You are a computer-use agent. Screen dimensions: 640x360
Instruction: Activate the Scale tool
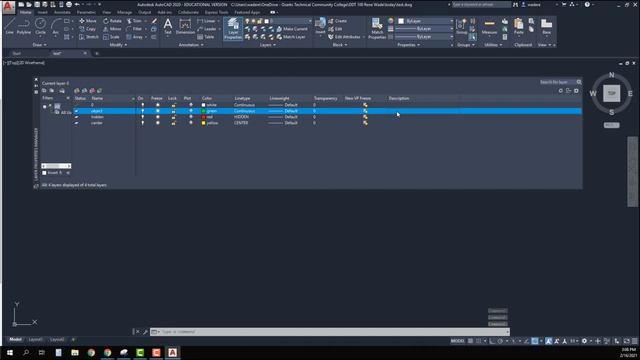(x=111, y=37)
